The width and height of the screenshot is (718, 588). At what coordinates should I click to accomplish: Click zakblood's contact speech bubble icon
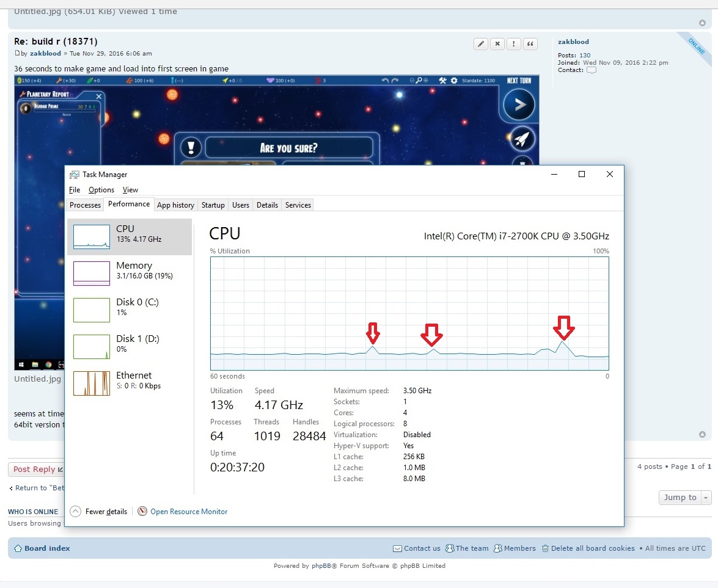(x=591, y=70)
